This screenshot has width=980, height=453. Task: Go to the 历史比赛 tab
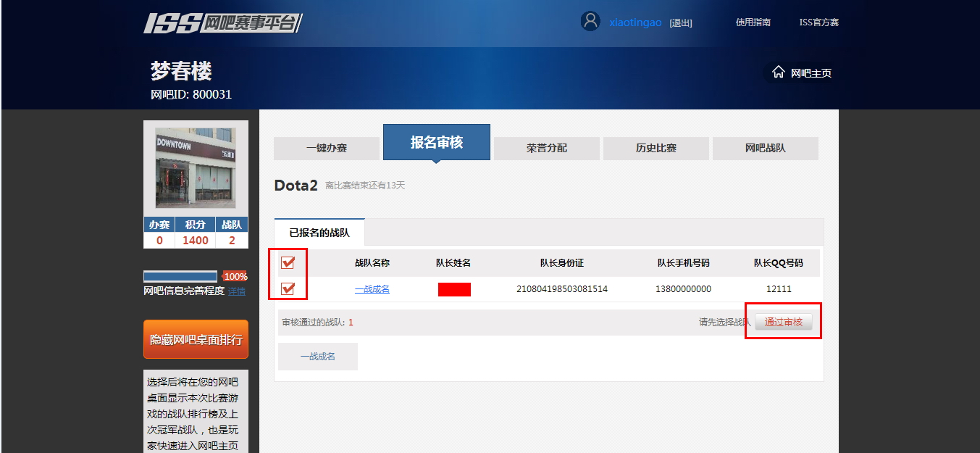[656, 148]
